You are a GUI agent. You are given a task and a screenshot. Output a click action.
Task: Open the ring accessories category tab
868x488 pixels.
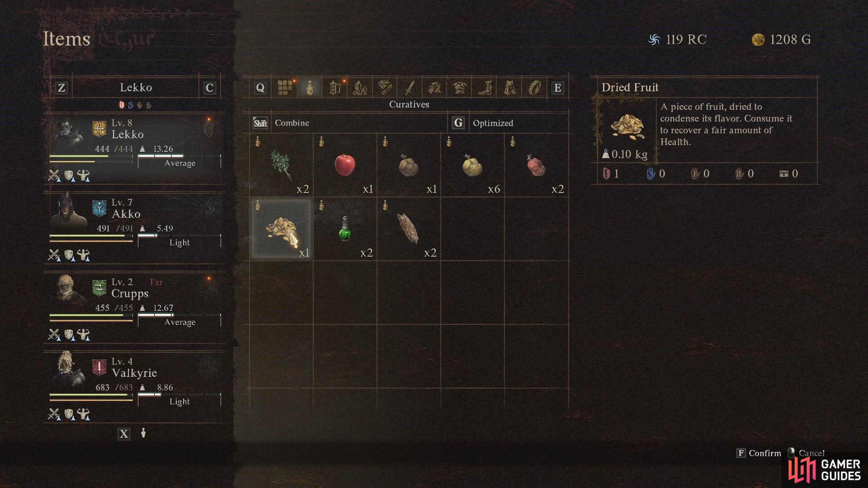point(534,87)
